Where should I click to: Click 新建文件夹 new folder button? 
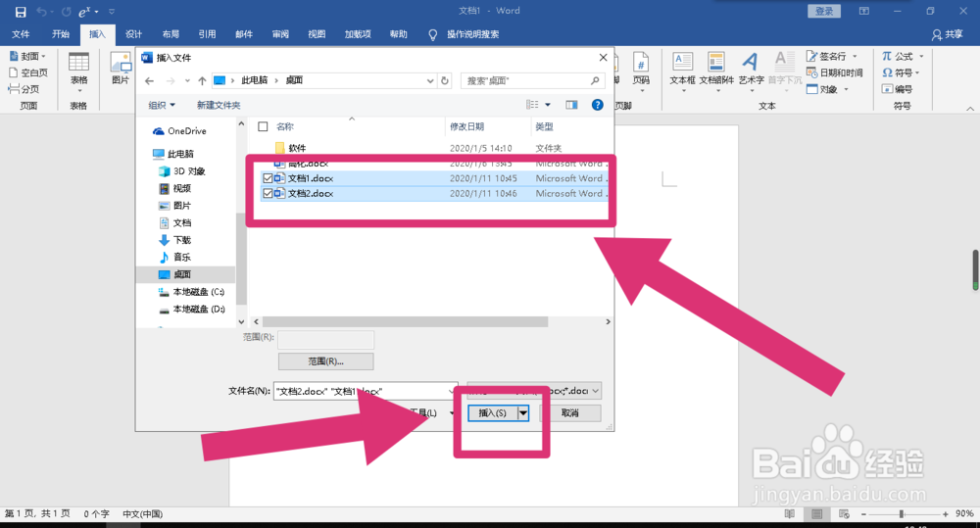219,105
